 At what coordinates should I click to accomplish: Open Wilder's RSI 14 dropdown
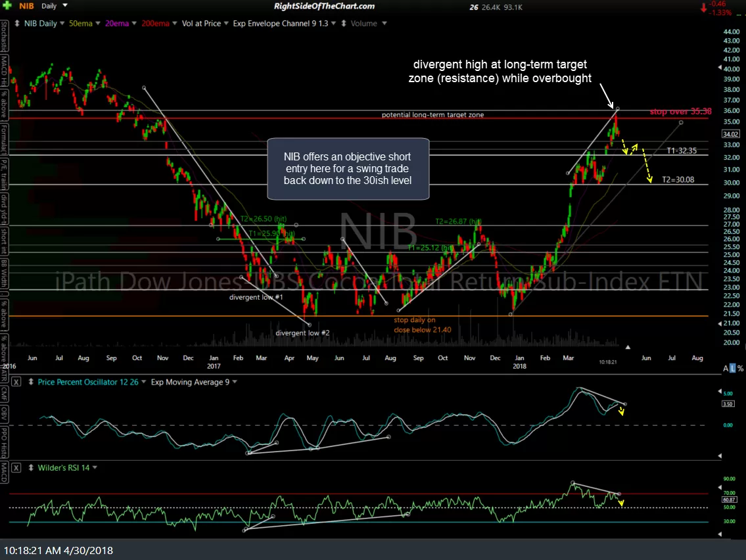tap(95, 468)
